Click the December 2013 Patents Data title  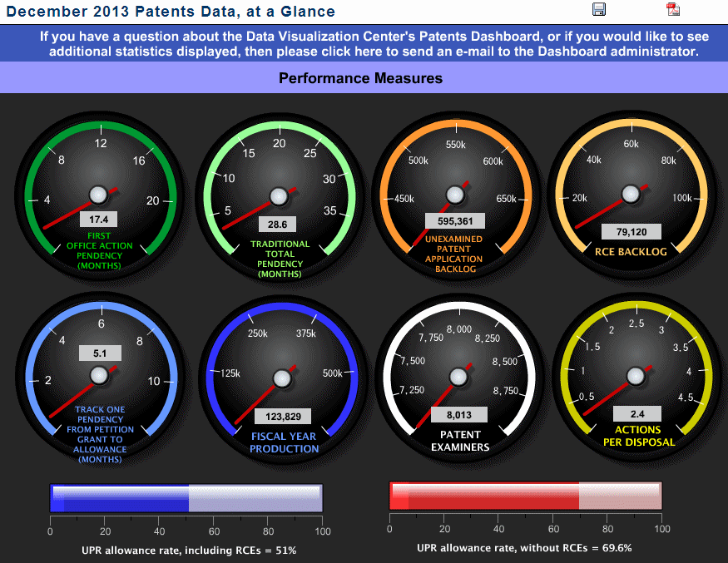[171, 12]
